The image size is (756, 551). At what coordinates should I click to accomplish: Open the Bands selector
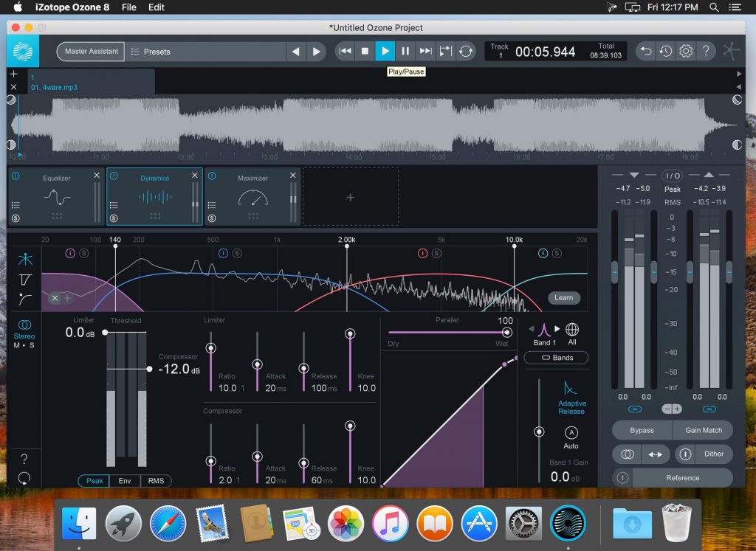[556, 358]
